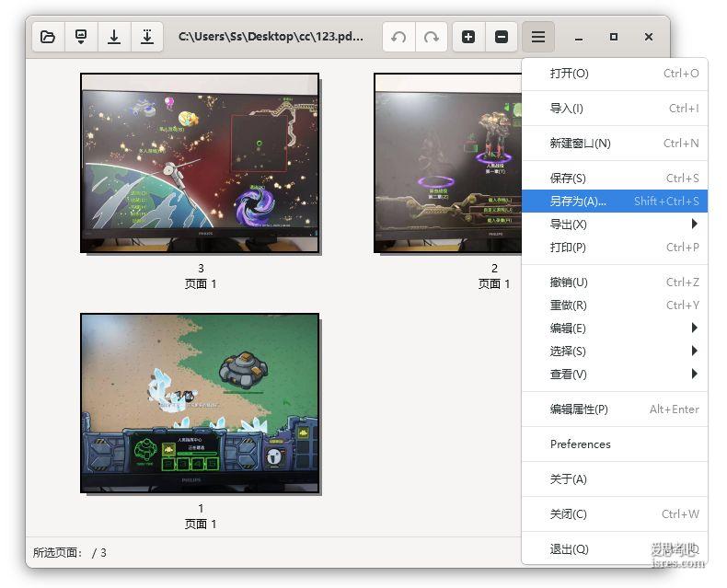This screenshot has width=727, height=588.
Task: Expand the 查看(V) submenu
Action: [615, 375]
